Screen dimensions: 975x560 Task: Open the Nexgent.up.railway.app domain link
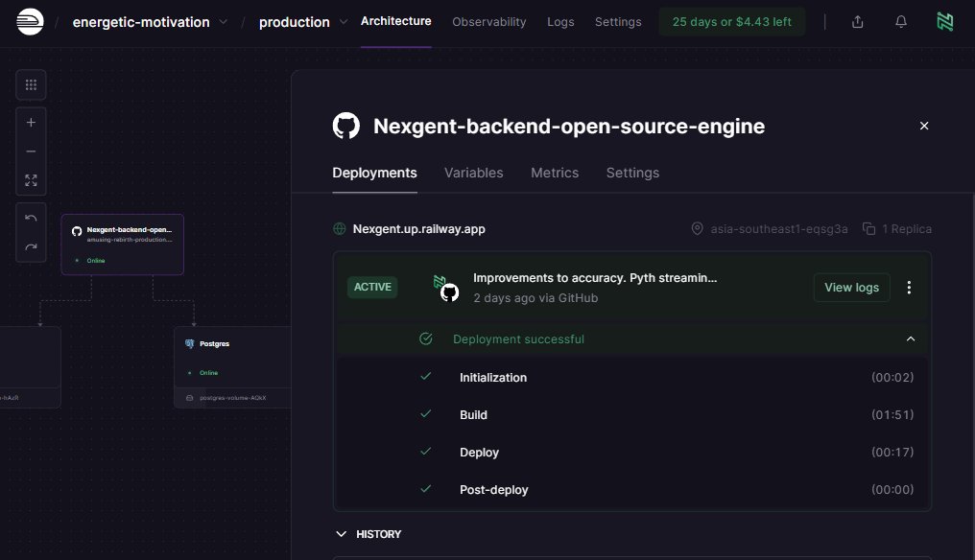[x=418, y=229]
